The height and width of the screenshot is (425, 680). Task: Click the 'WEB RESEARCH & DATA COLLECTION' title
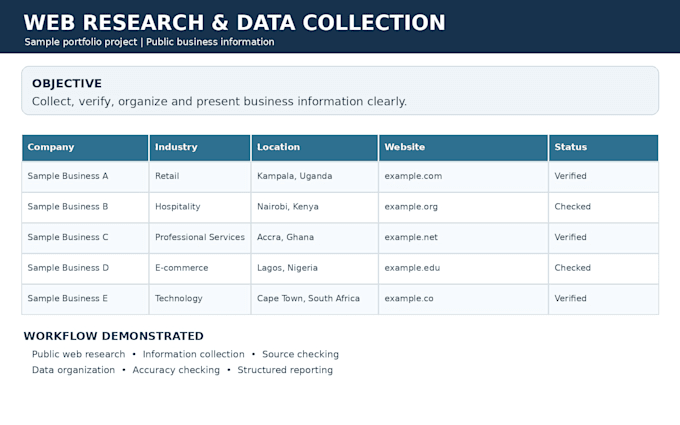tap(234, 23)
